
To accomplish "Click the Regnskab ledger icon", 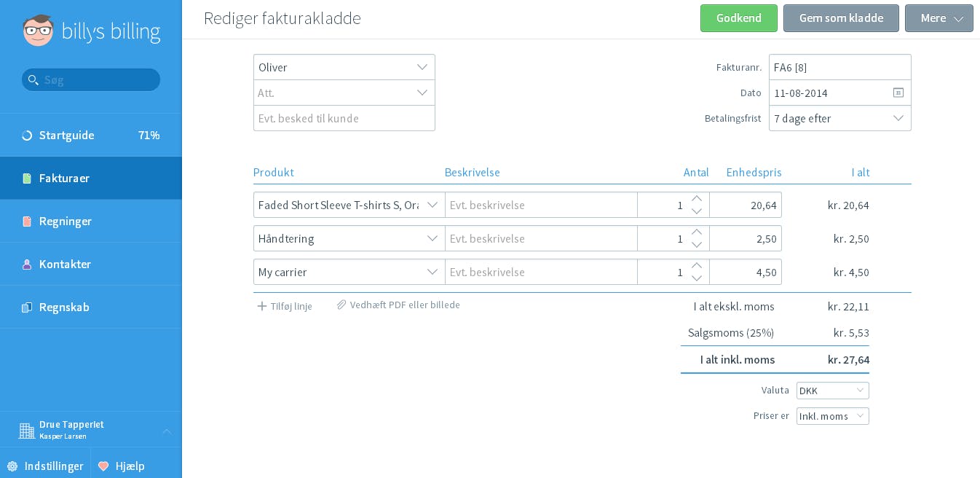I will pos(27,307).
